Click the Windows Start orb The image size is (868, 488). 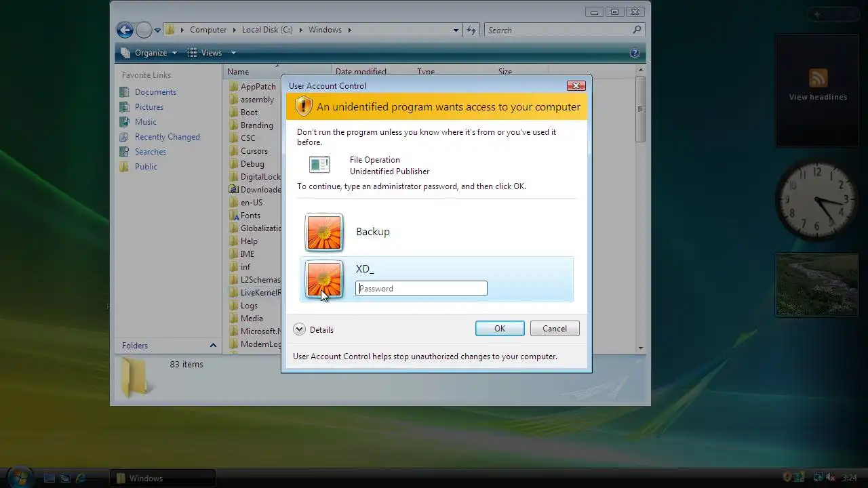click(x=20, y=476)
